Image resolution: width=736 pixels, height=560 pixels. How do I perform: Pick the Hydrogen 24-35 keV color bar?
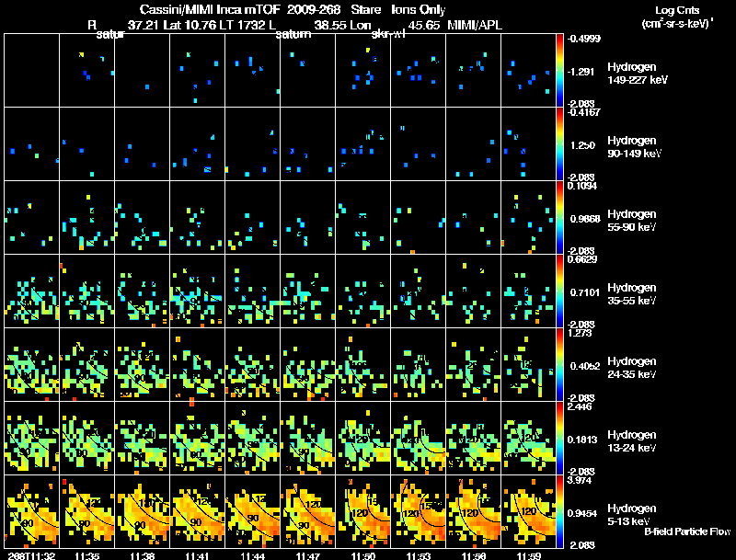pos(559,364)
